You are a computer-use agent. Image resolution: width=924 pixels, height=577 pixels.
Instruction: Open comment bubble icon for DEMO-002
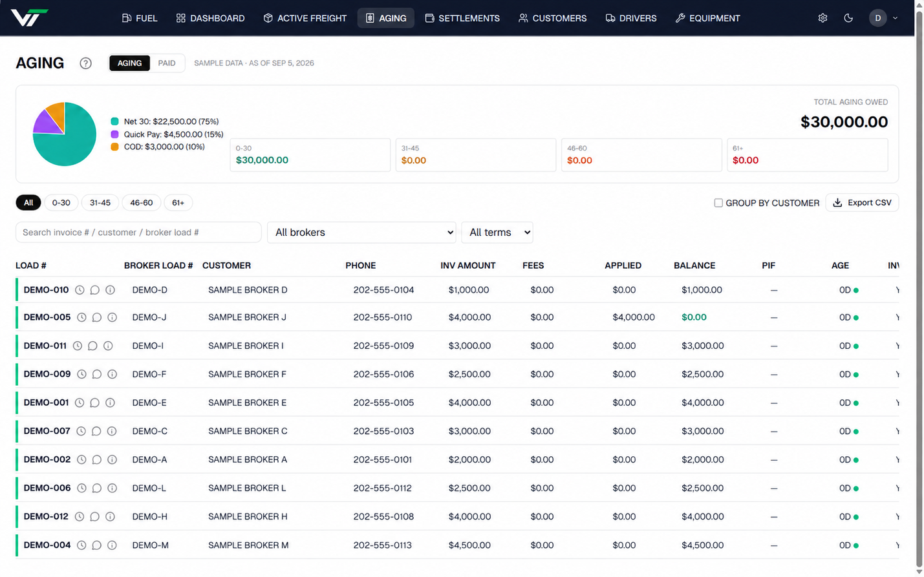[97, 459]
